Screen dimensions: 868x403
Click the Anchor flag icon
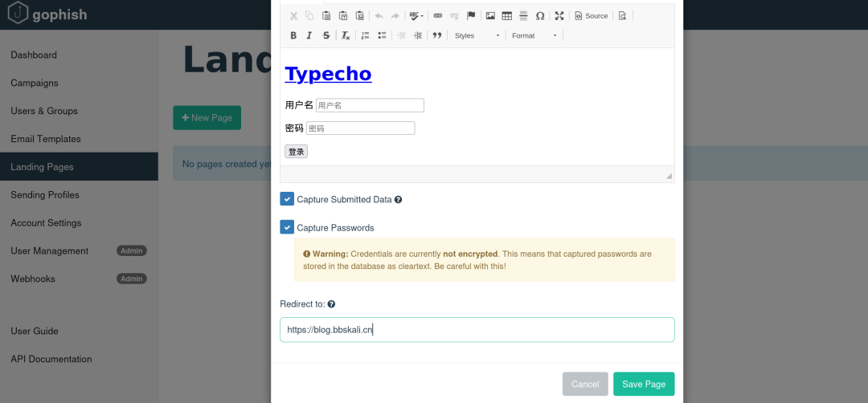coord(471,16)
